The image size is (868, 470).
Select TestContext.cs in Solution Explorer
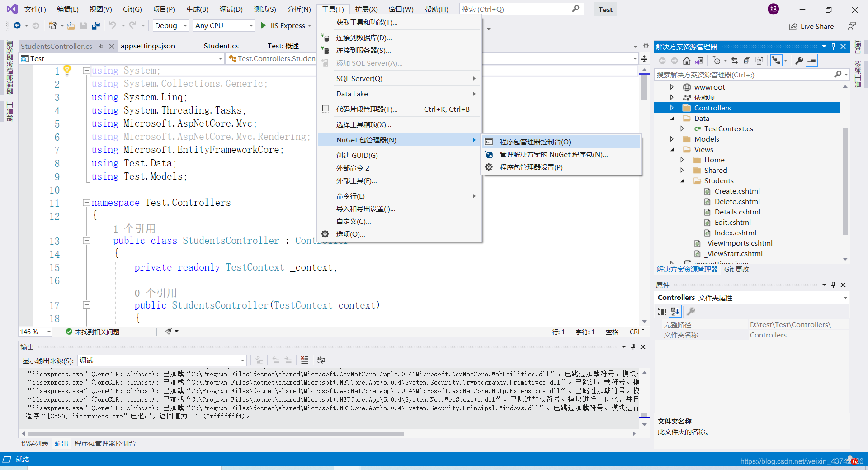[728, 128]
